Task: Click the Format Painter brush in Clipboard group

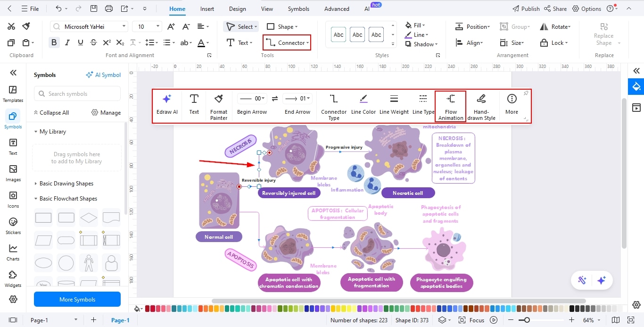Action: click(x=26, y=26)
